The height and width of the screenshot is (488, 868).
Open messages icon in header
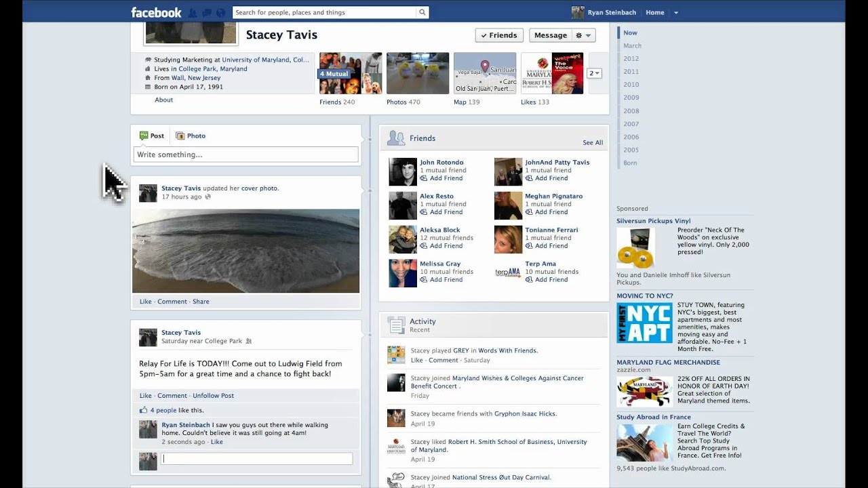coord(207,13)
